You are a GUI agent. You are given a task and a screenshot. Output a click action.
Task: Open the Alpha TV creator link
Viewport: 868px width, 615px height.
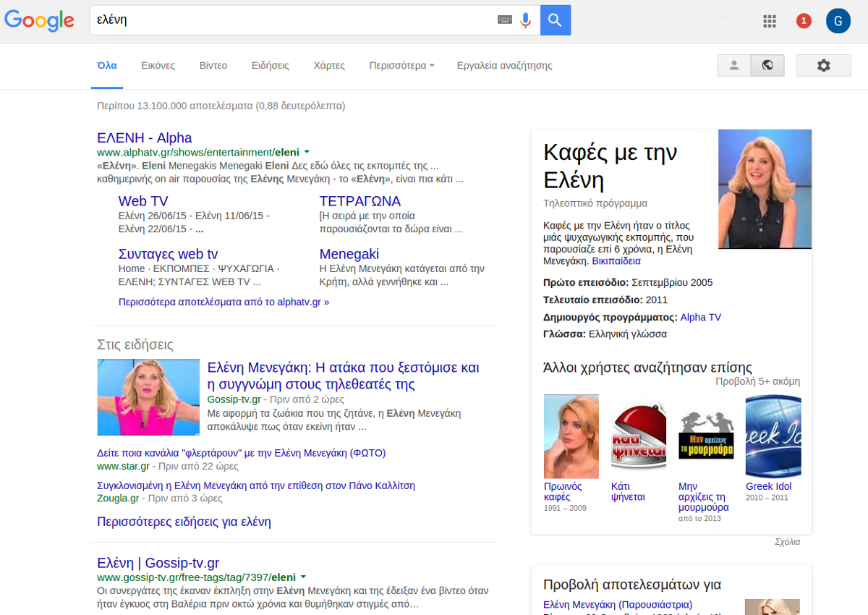tap(701, 317)
